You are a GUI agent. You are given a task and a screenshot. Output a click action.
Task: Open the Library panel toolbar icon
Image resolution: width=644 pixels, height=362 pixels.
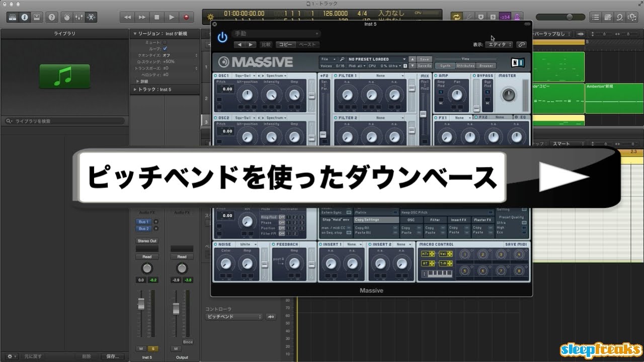13,17
